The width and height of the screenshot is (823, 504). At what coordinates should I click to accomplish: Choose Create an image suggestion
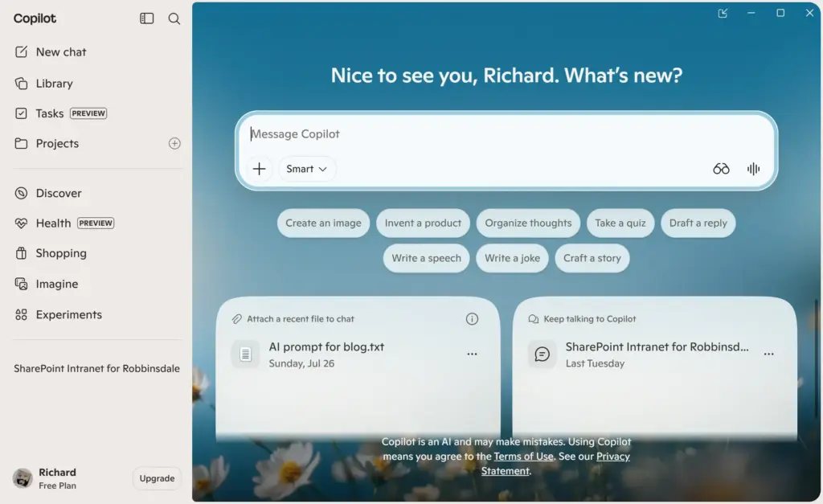pos(323,223)
